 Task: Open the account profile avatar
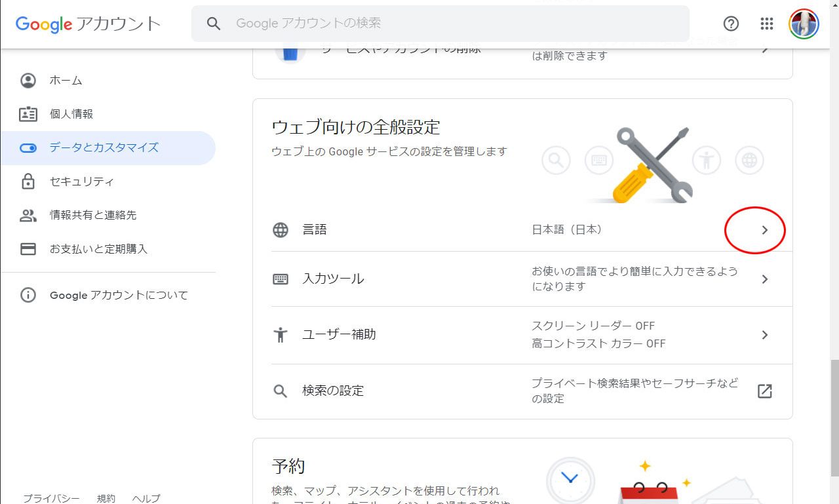pyautogui.click(x=804, y=24)
